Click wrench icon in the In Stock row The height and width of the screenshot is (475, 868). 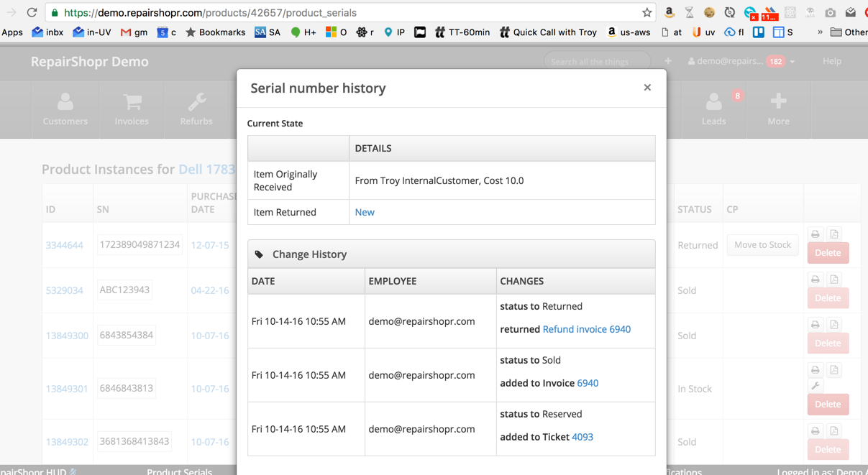(x=816, y=386)
